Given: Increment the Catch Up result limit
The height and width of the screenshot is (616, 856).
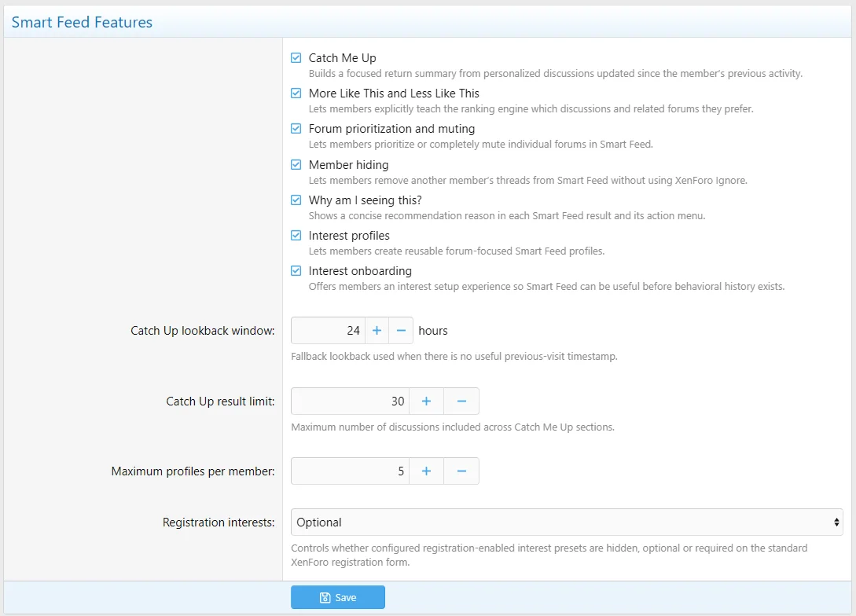Looking at the screenshot, I should pos(426,401).
